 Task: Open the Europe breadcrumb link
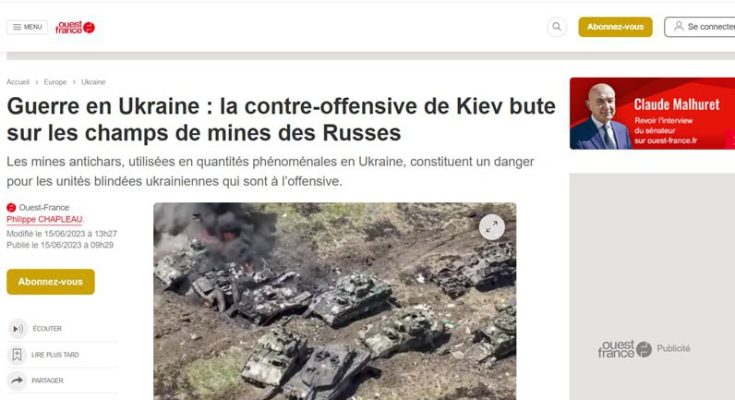tap(55, 82)
